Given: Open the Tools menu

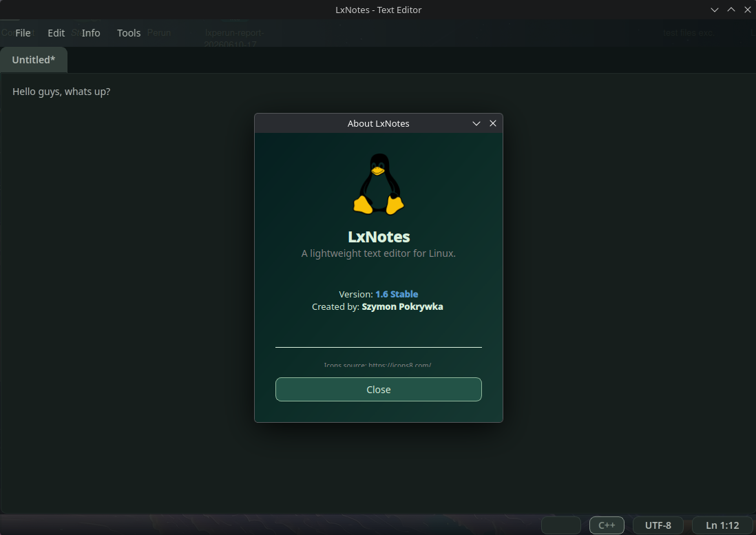Looking at the screenshot, I should point(129,33).
